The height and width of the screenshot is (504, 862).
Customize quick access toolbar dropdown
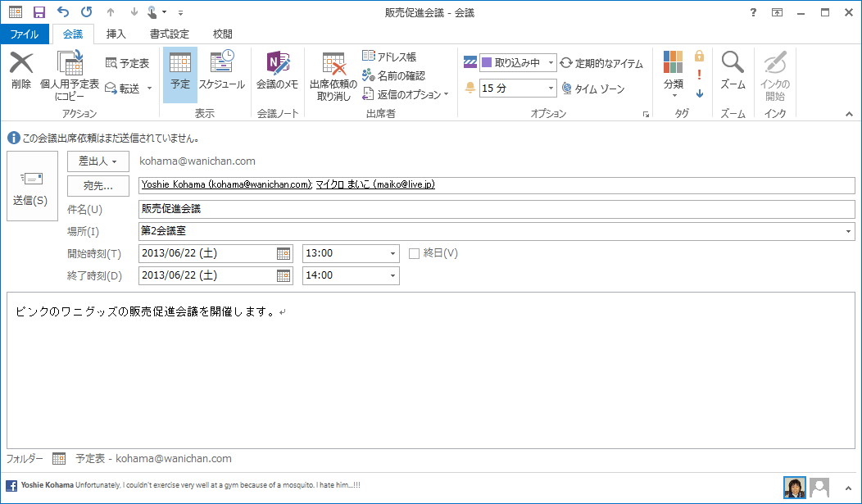click(x=180, y=12)
